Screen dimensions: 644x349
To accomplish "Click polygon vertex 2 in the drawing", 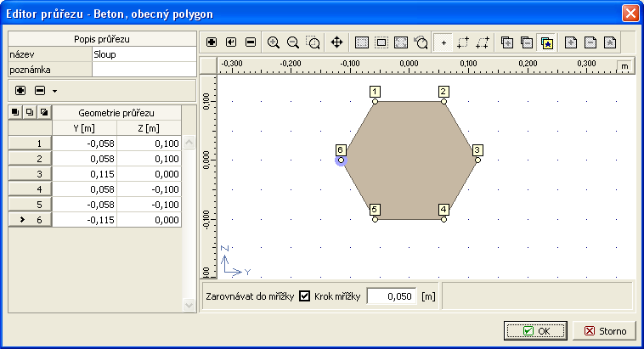I will (443, 101).
